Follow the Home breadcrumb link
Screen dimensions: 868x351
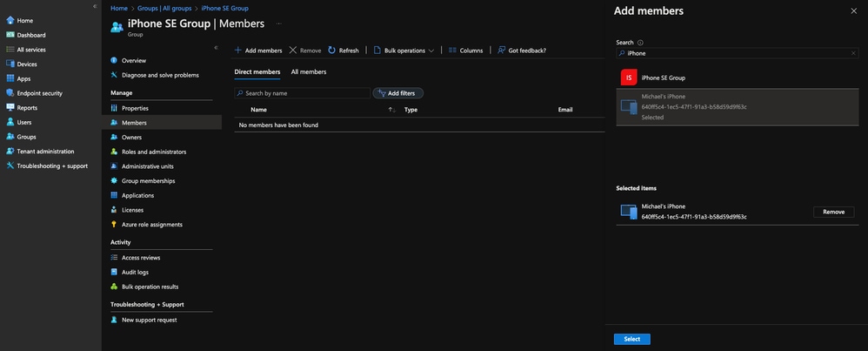coord(118,9)
